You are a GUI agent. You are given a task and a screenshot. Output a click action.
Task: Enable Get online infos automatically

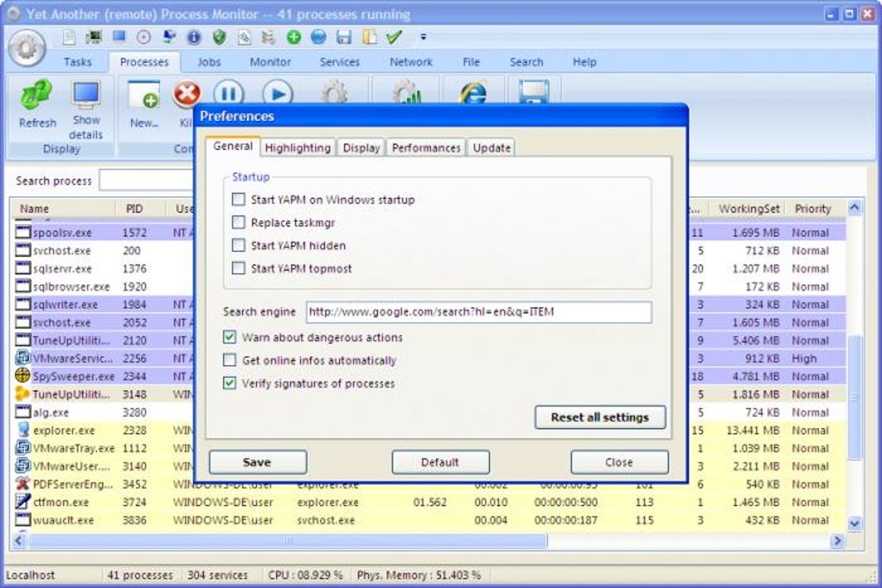point(229,360)
